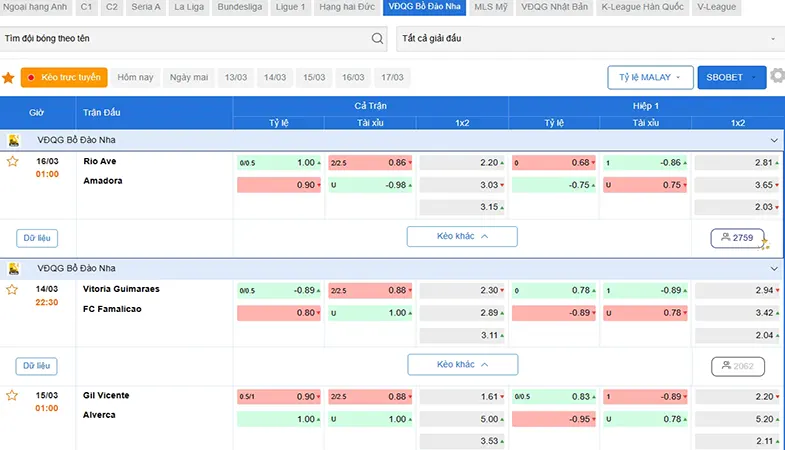Viewport: 785px width, 450px height.
Task: Expand the Tất cả giải đấu selector
Action: click(x=590, y=39)
